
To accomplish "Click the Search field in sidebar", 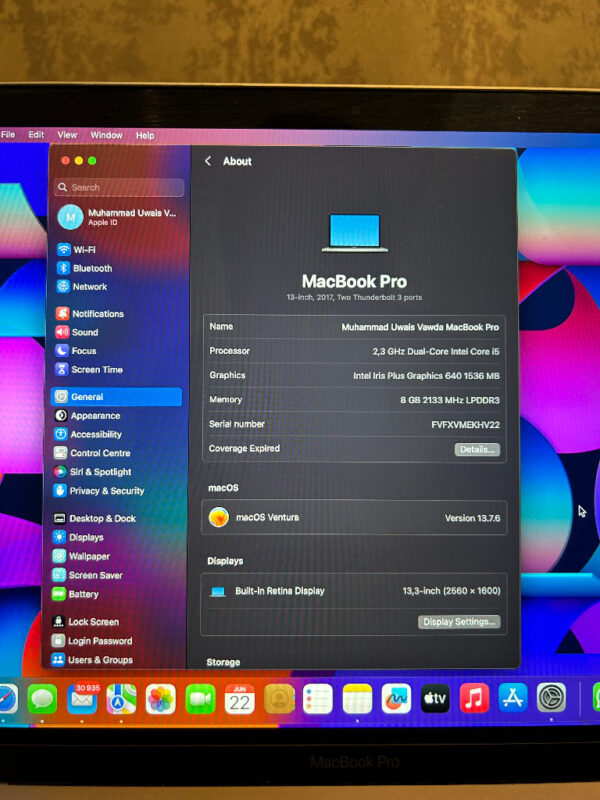I will click(119, 187).
